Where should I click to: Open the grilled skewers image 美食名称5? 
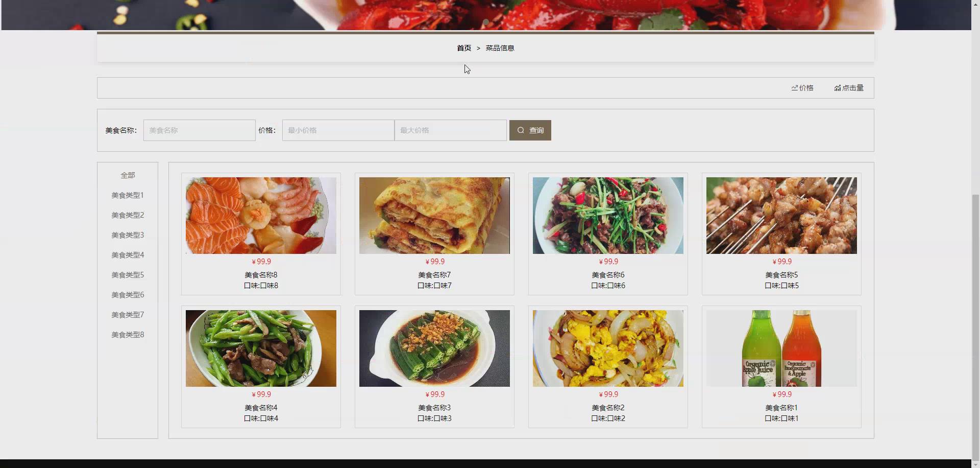point(781,216)
